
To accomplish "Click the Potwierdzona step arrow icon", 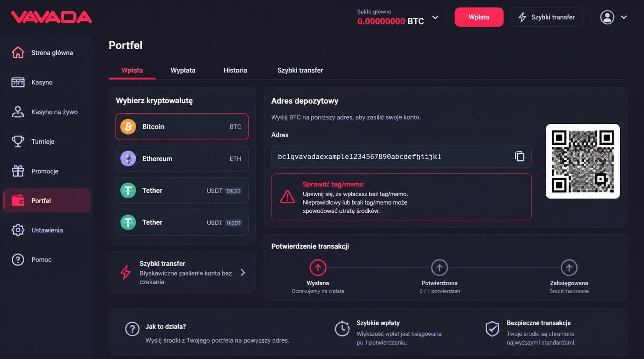I will pos(439,268).
